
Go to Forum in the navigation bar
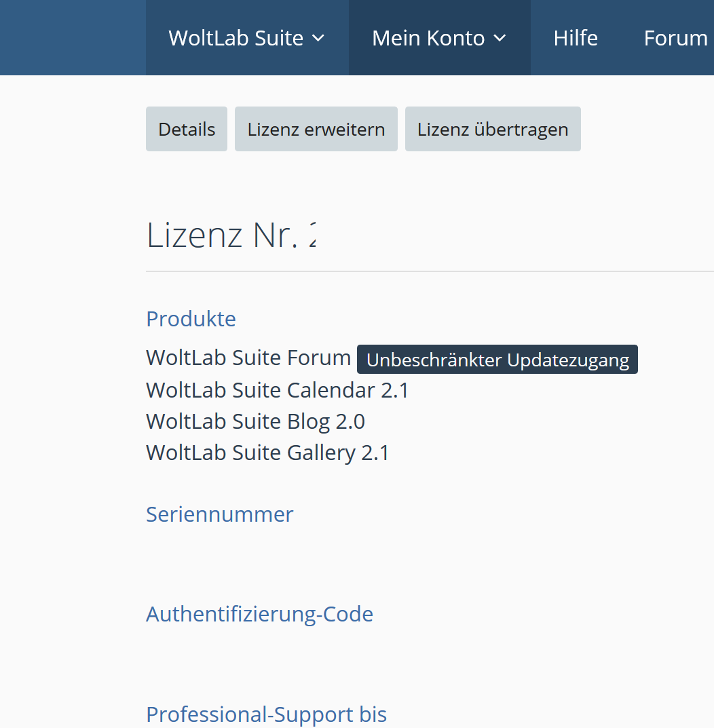pos(675,38)
